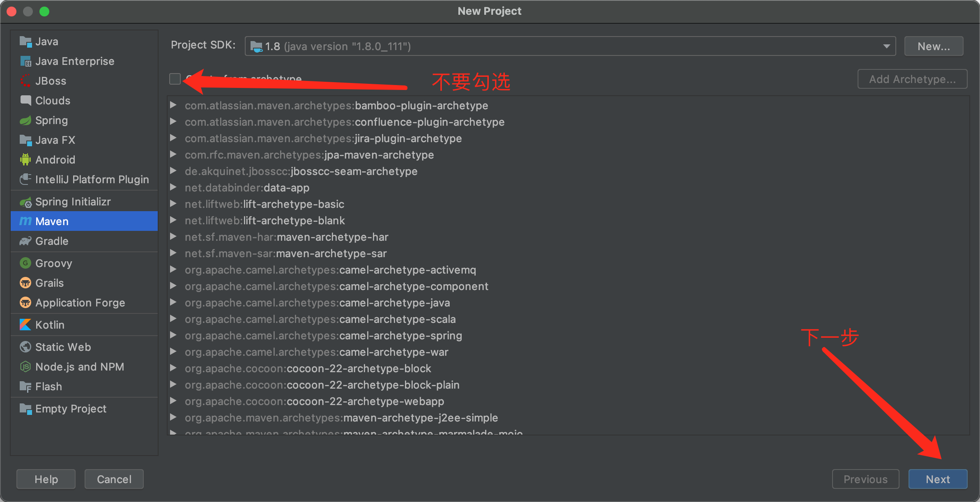Select cocoon-22-archetype-block row
Viewport: 980px width, 502px height.
point(568,368)
